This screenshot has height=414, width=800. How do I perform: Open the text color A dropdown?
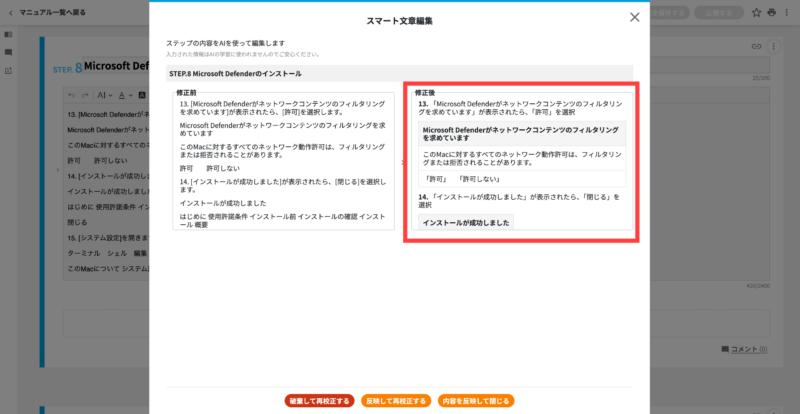[125, 95]
